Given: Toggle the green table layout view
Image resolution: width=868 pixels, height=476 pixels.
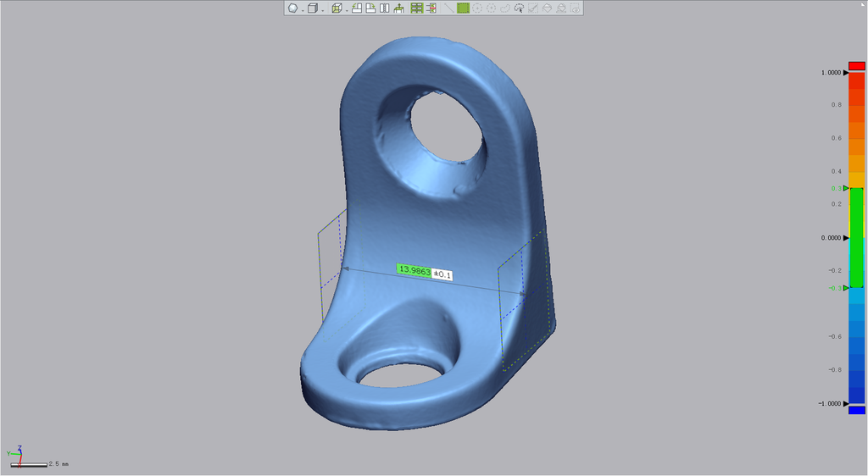Looking at the screenshot, I should point(416,8).
